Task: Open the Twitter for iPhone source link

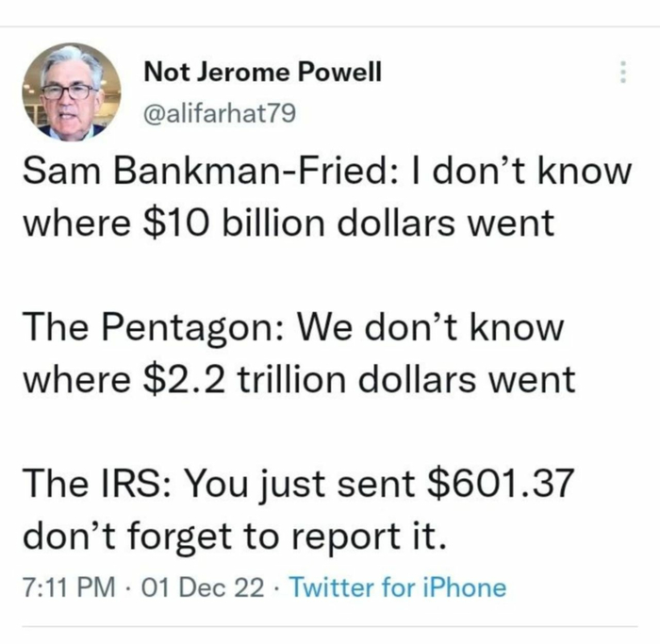Action: click(x=397, y=588)
